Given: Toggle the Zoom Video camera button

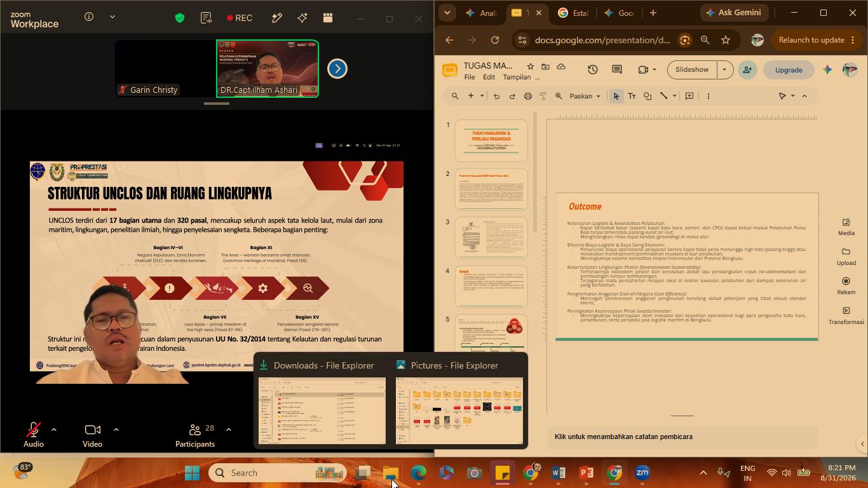Looking at the screenshot, I should point(92,434).
